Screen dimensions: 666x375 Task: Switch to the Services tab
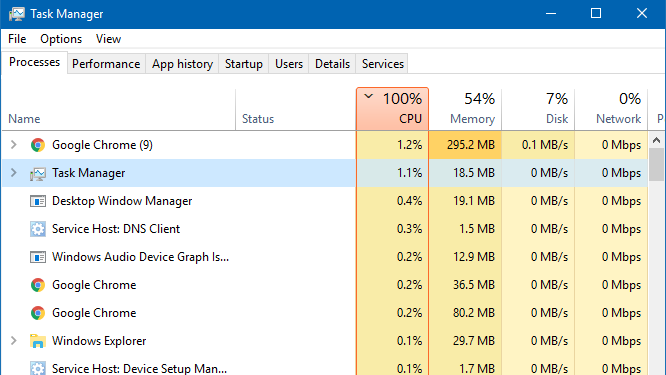coord(383,64)
